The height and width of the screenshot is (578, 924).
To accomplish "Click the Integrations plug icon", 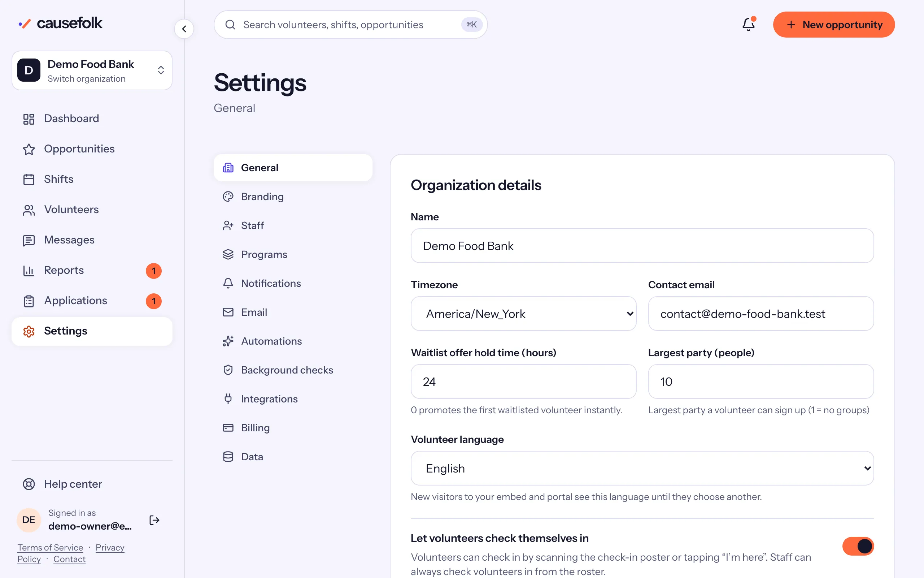I will pos(228,399).
